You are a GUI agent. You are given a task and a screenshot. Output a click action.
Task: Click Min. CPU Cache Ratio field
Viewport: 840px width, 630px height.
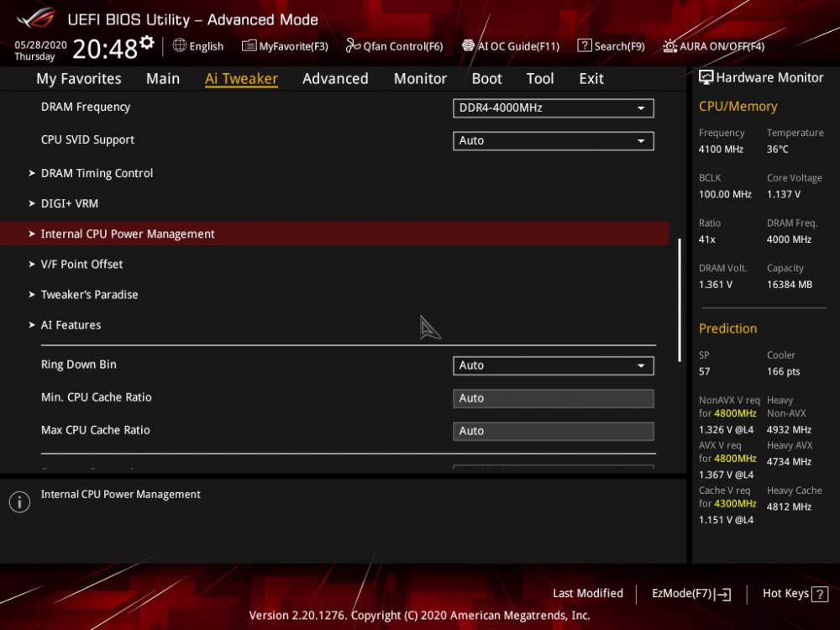coord(554,398)
